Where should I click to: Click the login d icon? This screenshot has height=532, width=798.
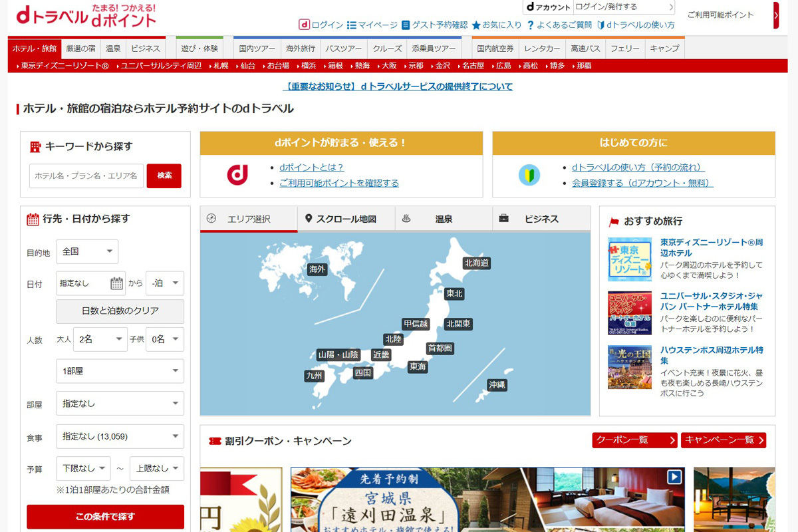304,25
